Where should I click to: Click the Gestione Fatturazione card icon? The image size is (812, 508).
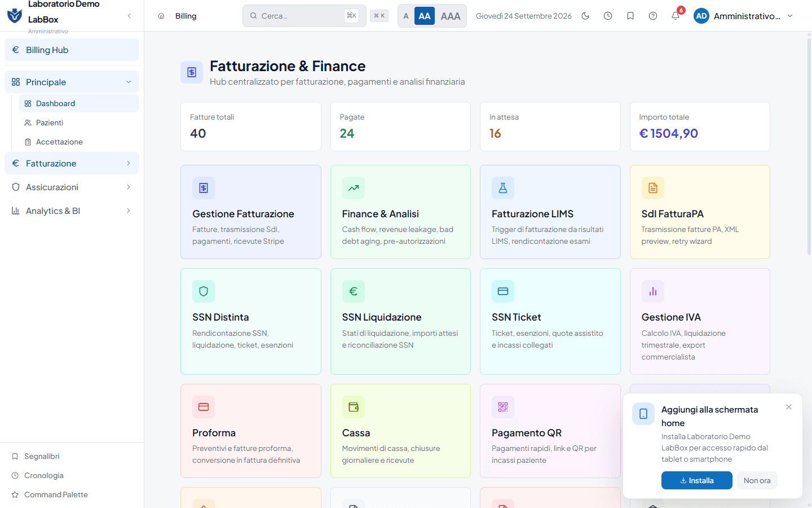[x=204, y=188]
